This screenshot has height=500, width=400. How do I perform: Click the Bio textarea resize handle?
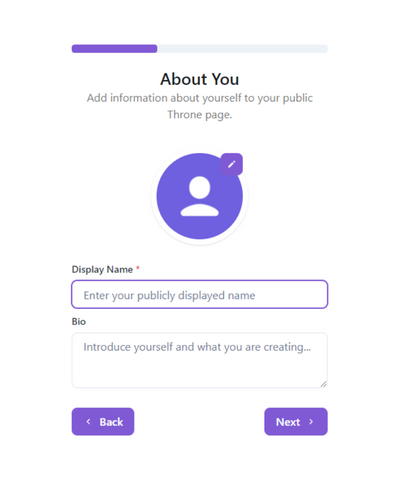(x=324, y=384)
